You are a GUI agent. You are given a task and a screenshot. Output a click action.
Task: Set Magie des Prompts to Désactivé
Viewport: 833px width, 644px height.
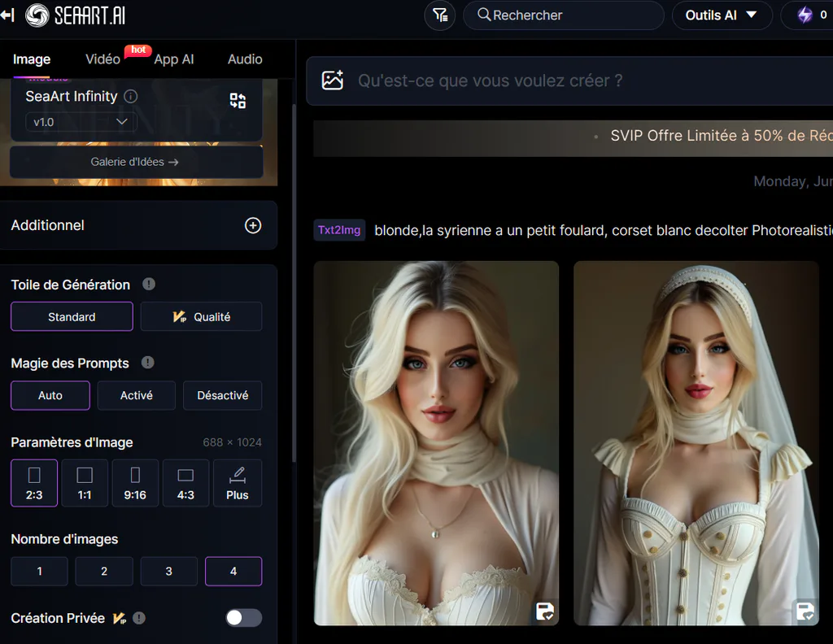click(223, 395)
